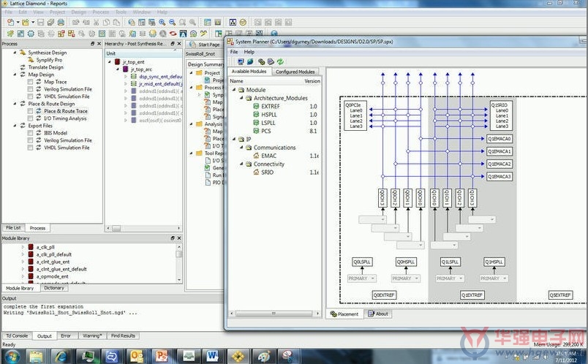Click the SRIO connectivity IP icon
Screen dimensions: 588x364
[x=257, y=172]
